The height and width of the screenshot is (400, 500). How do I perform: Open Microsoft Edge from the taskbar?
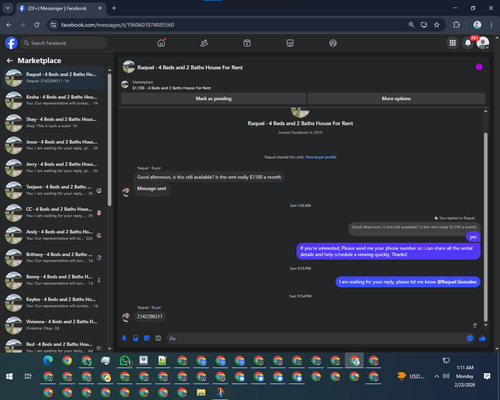tap(48, 360)
